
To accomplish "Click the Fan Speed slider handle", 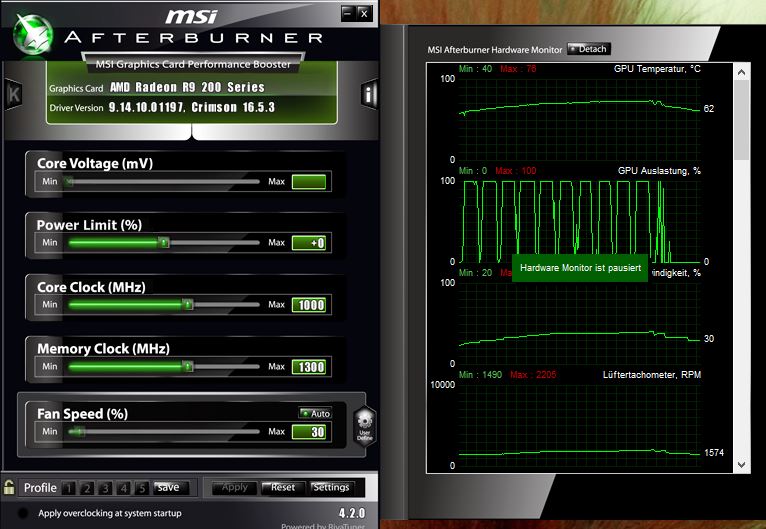I will [x=78, y=431].
